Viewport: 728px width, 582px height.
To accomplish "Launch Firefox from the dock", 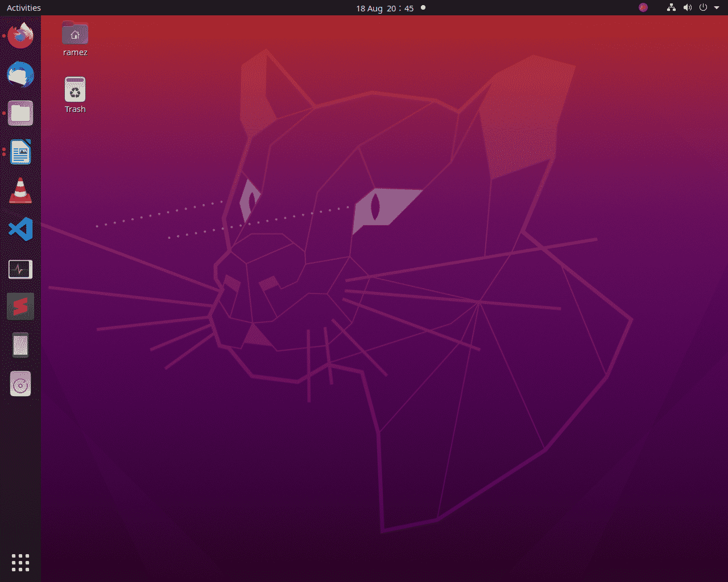I will [x=20, y=35].
